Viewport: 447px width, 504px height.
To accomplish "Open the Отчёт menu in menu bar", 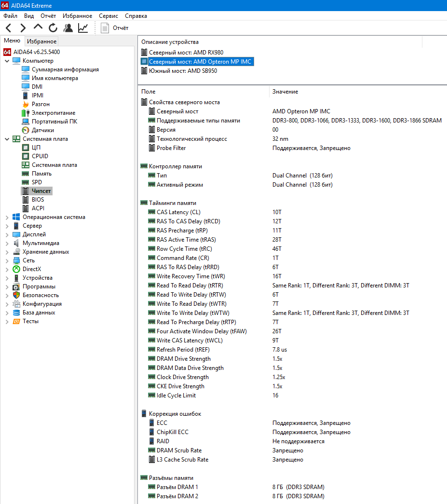I will (x=48, y=16).
